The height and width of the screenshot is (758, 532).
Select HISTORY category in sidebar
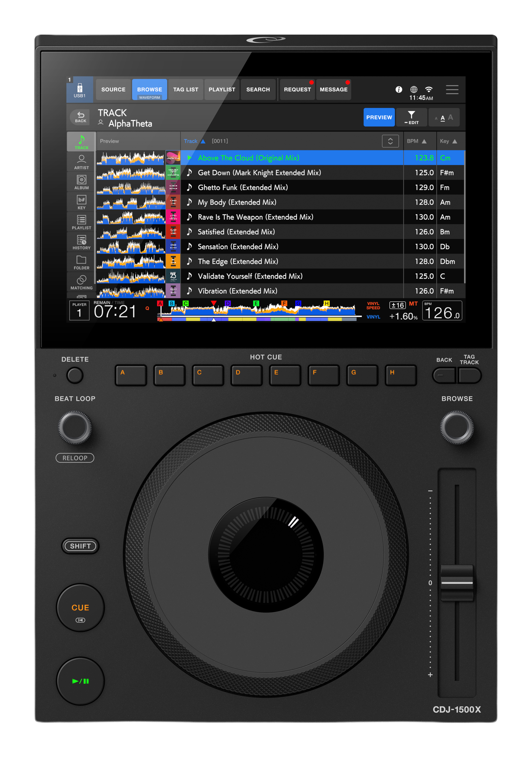(81, 242)
